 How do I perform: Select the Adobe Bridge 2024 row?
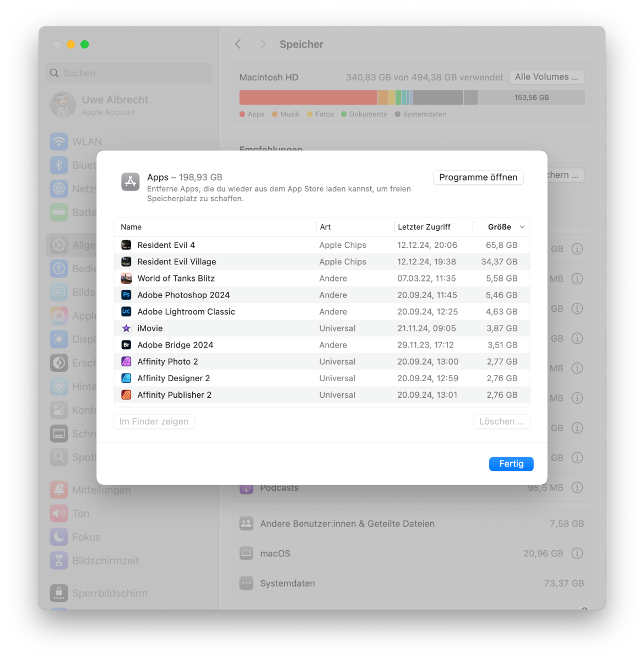pyautogui.click(x=322, y=345)
